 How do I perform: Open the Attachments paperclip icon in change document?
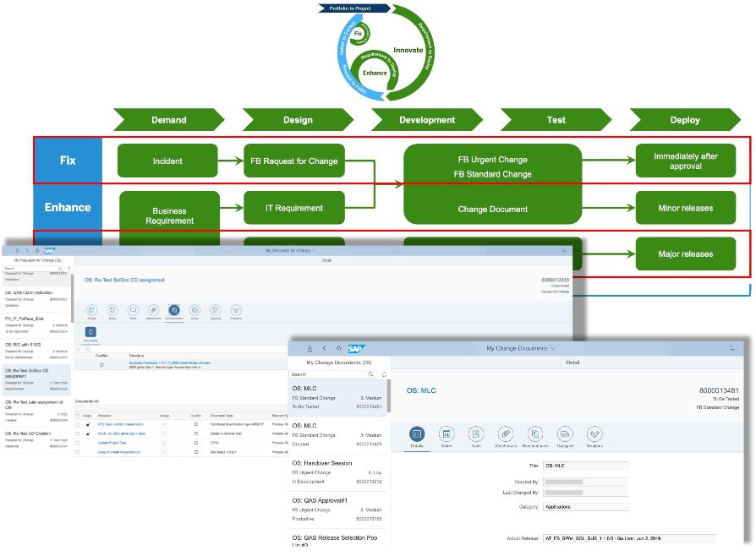[x=506, y=434]
